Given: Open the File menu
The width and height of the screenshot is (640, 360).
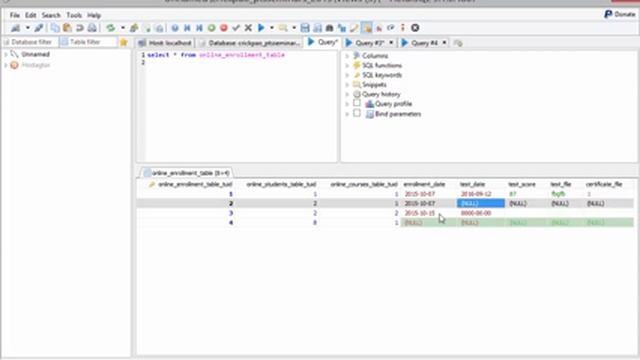Looking at the screenshot, I should (x=15, y=15).
